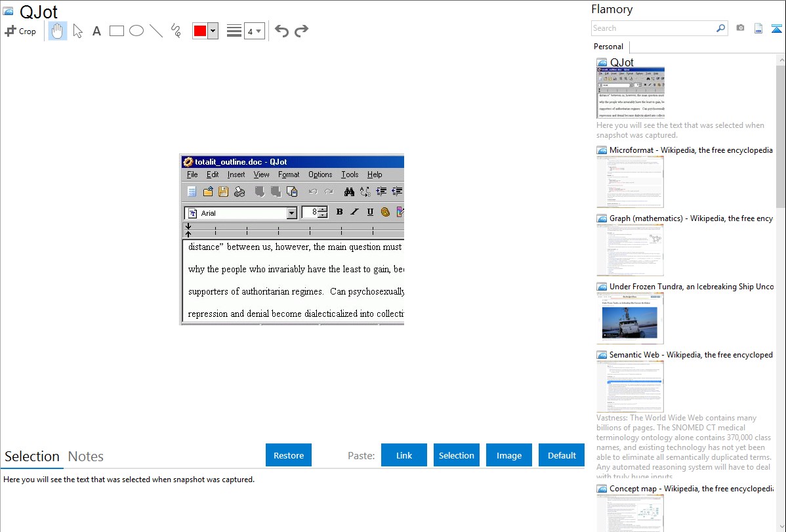This screenshot has height=532, width=786.
Task: Select the straight Line tool
Action: click(x=156, y=31)
